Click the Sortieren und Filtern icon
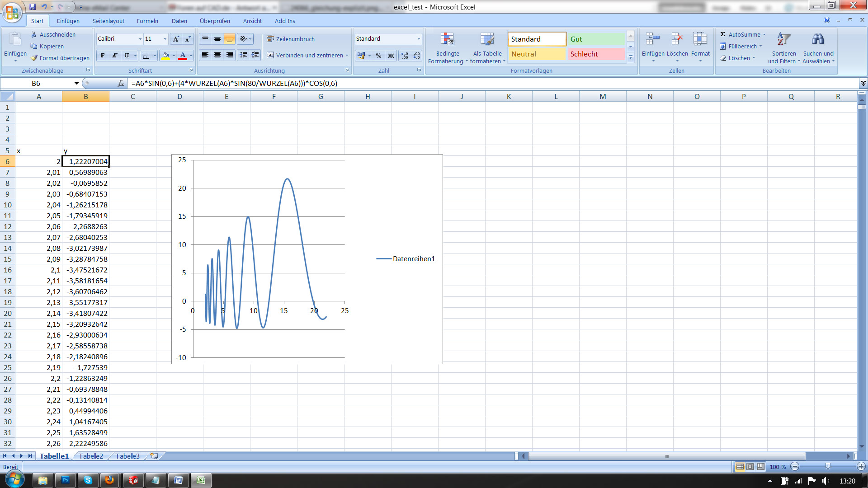 (783, 40)
